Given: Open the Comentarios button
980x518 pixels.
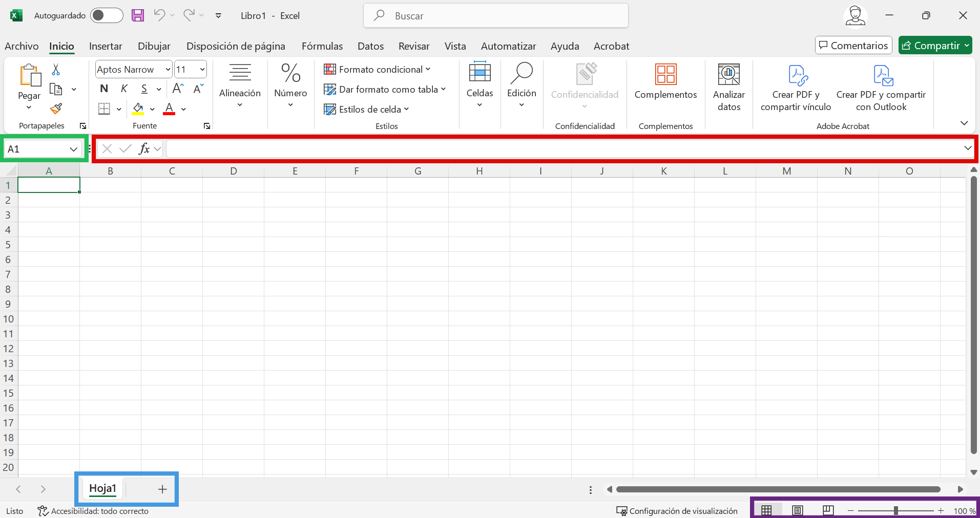Looking at the screenshot, I should [853, 46].
